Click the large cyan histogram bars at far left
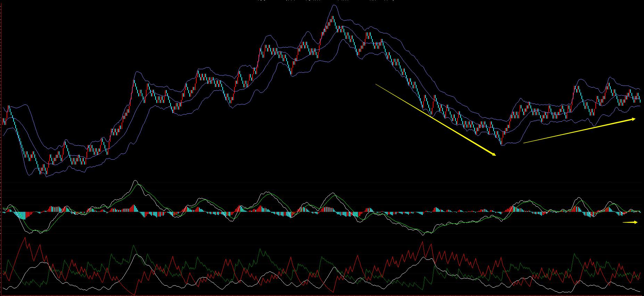Image resolution: width=644 pixels, height=296 pixels. 22,215
